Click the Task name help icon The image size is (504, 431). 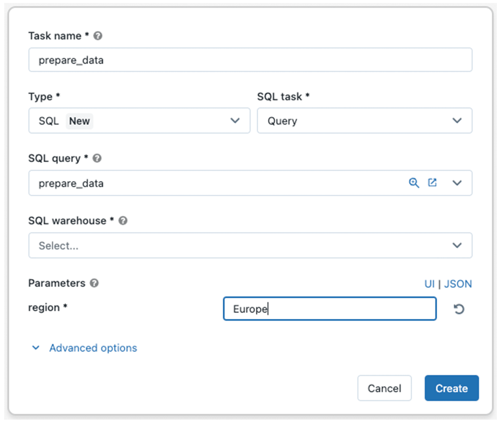click(x=98, y=36)
